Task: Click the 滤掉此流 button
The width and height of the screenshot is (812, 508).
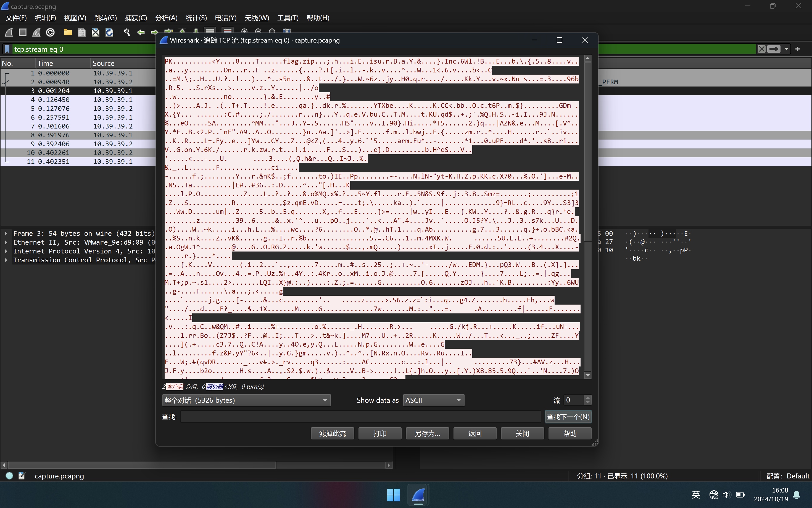Action: (x=332, y=433)
